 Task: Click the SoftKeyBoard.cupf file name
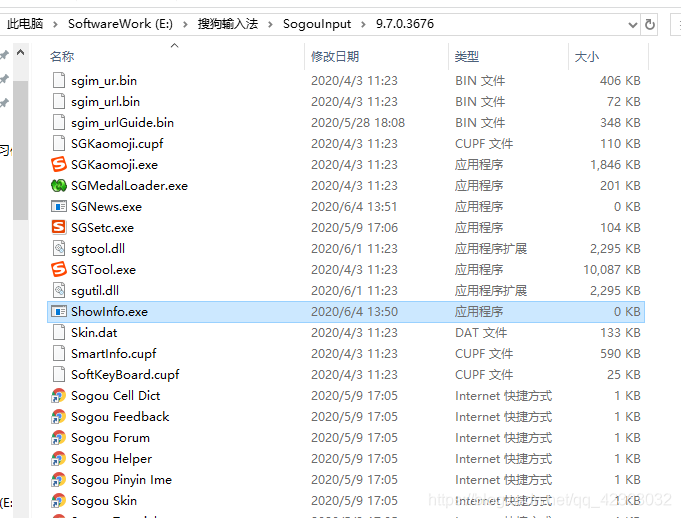(x=125, y=374)
